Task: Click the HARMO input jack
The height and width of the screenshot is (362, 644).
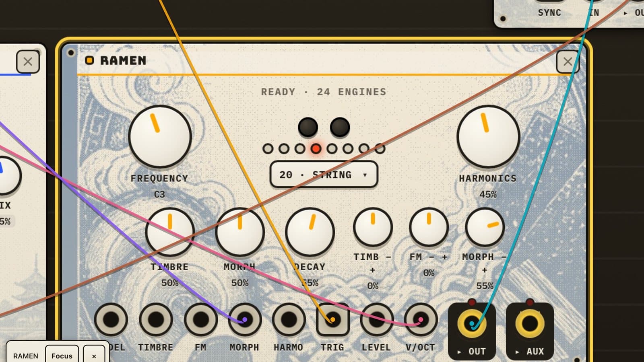Action: click(x=289, y=320)
